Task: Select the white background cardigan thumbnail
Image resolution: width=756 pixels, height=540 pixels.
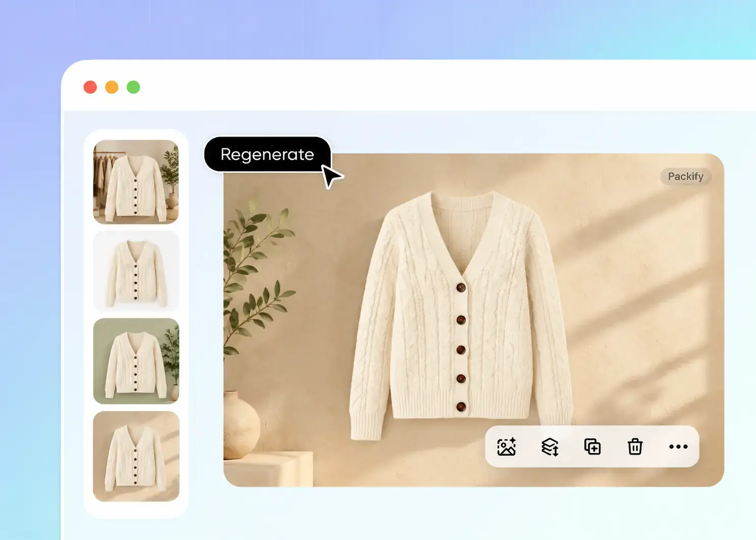Action: point(136,271)
